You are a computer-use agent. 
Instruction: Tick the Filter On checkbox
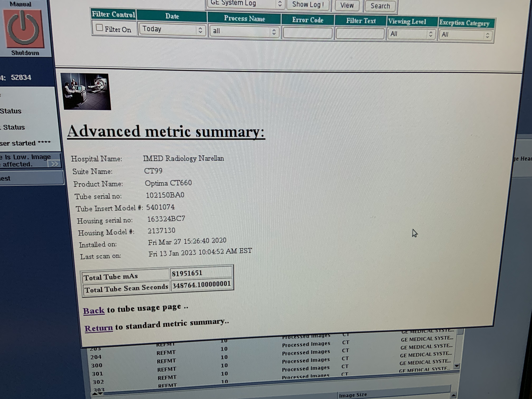coord(99,28)
